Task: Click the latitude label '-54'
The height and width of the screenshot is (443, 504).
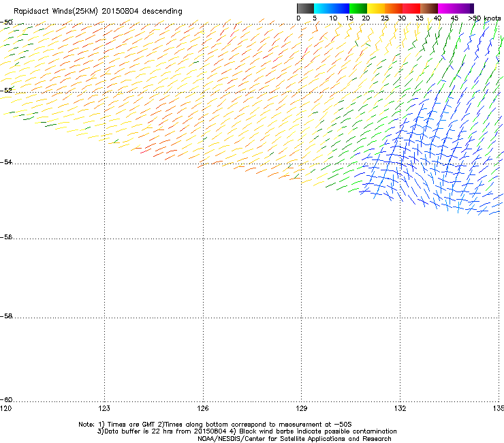Action: pos(6,162)
